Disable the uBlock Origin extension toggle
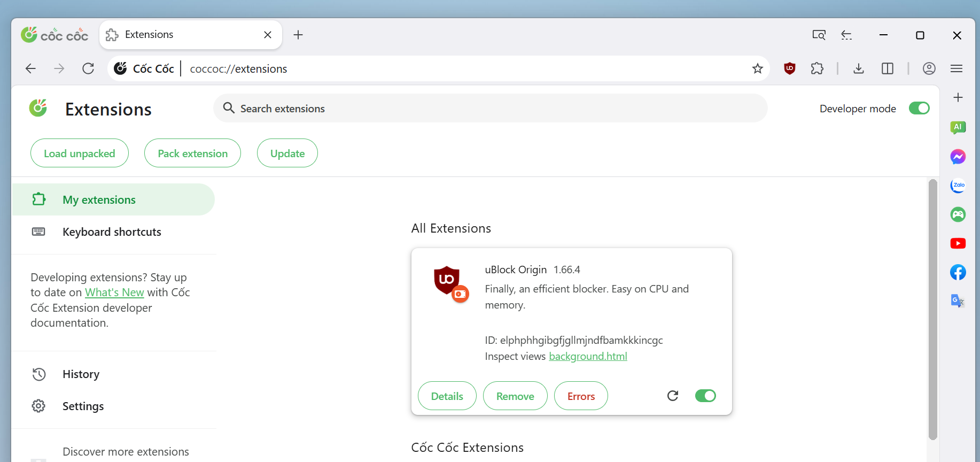 [x=705, y=396]
